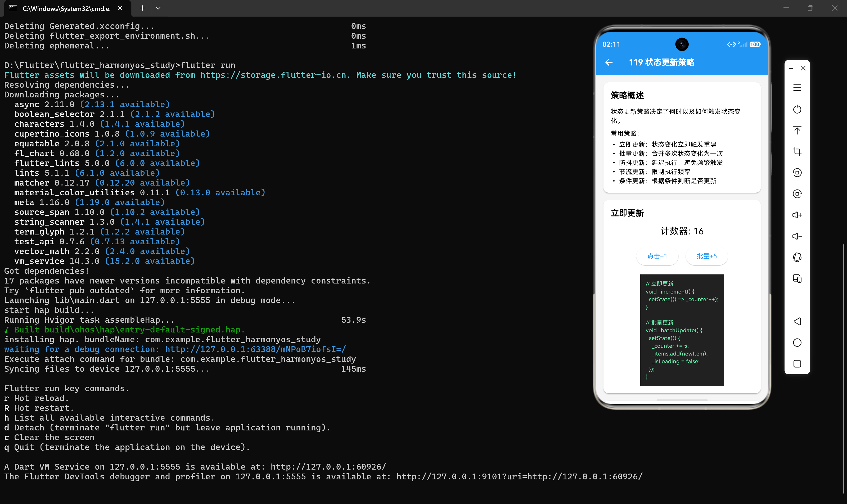Viewport: 847px width, 504px height.
Task: Click the terminal vertical scrollbar
Action: click(844, 368)
